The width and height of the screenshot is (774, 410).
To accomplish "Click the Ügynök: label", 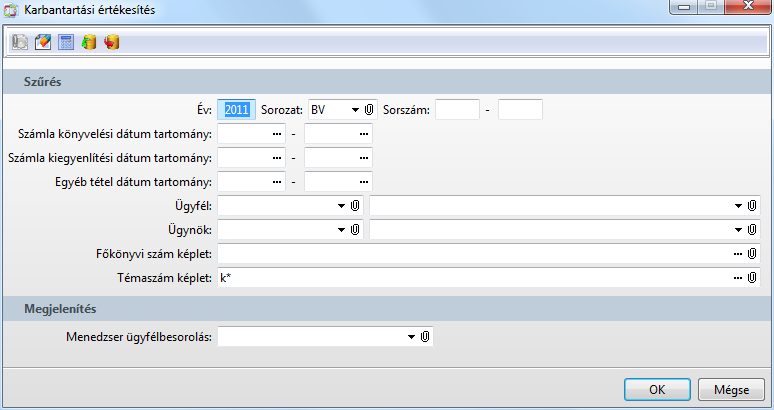I will pos(190,230).
